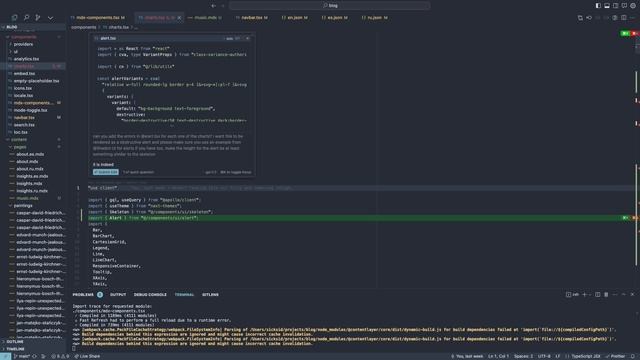The image size is (640, 360).
Task: Accept the inline Alert import change
Action: click(x=625, y=218)
